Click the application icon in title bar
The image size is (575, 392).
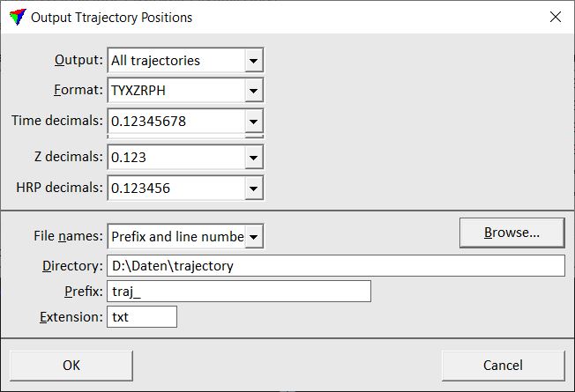(x=18, y=17)
